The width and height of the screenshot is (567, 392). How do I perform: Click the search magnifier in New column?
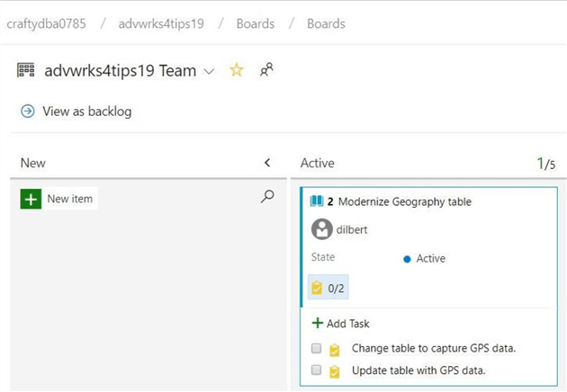[x=267, y=197]
